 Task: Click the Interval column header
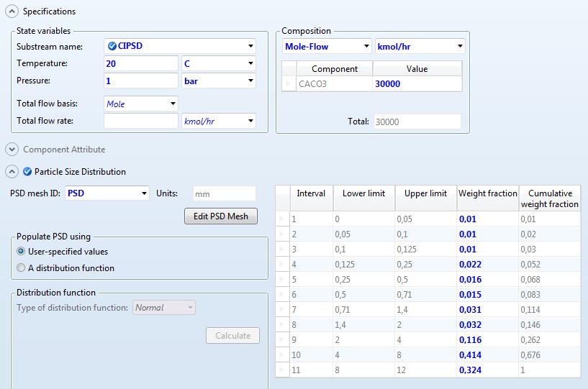coord(311,198)
